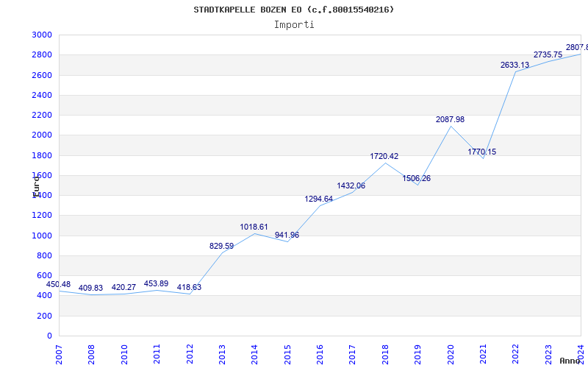Viewport: 588px width, 368px height.
Task: Click the 2200 y-axis tick label
Action: click(x=42, y=115)
